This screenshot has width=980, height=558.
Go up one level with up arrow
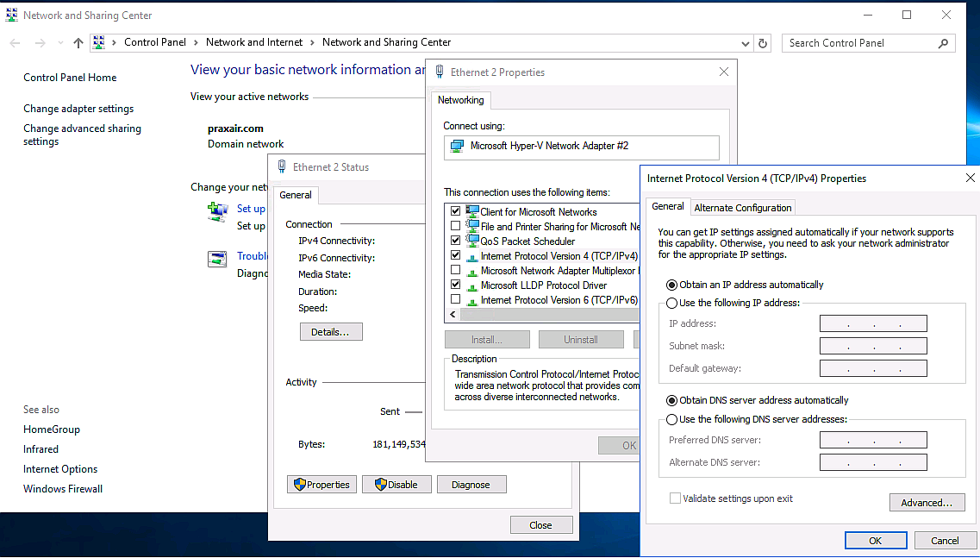point(78,42)
